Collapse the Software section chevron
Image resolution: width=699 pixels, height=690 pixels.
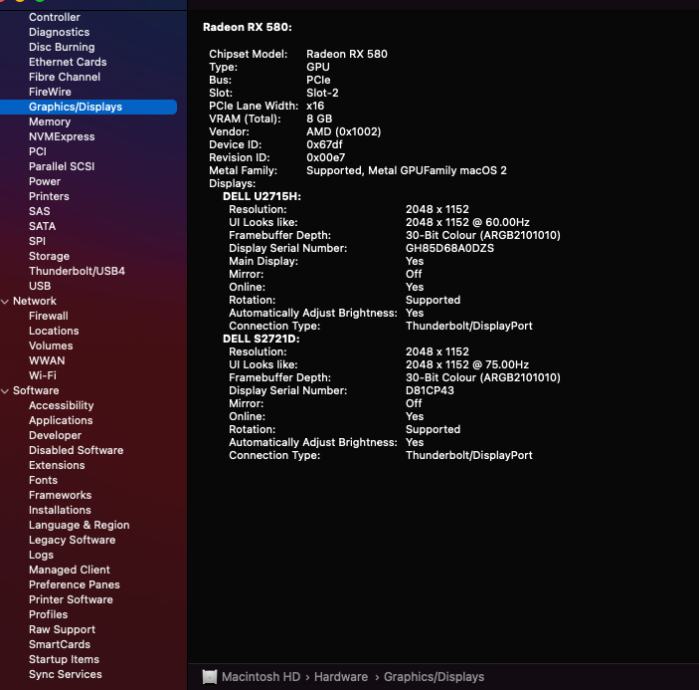(5, 391)
